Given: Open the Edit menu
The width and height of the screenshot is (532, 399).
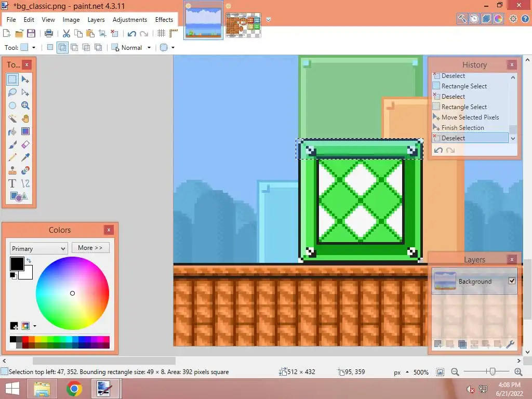Looking at the screenshot, I should pyautogui.click(x=29, y=20).
